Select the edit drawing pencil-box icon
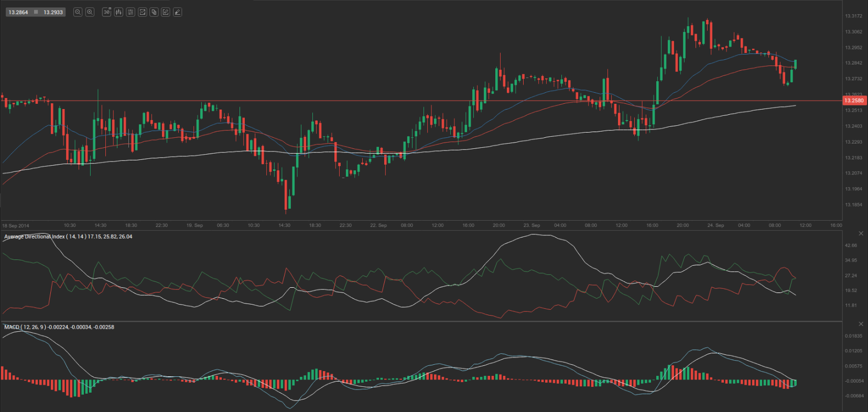The height and width of the screenshot is (412, 868). [166, 12]
